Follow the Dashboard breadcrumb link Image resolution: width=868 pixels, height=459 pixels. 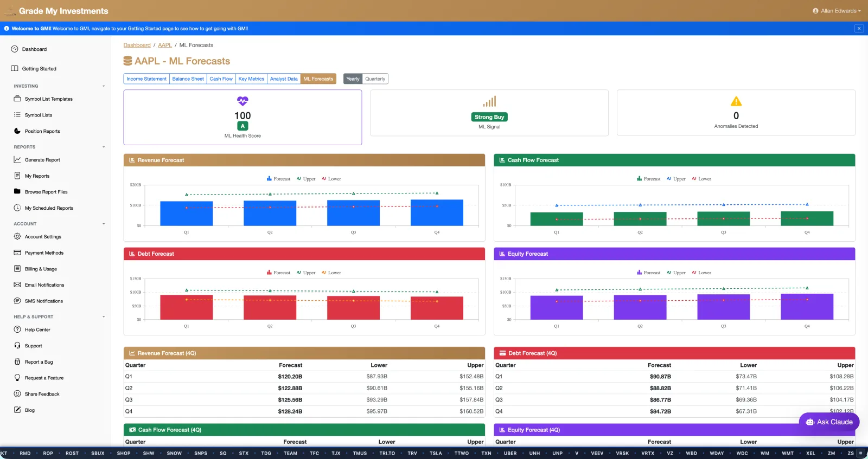(137, 45)
